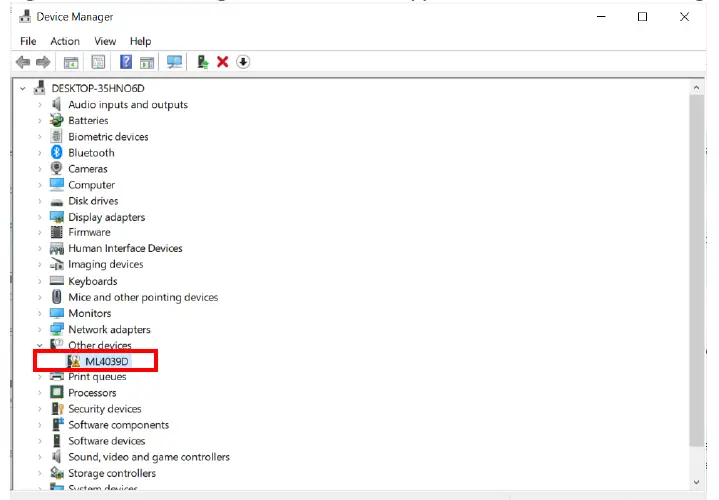The height and width of the screenshot is (500, 719).
Task: Click the Display adapters icon
Action: coord(57,217)
